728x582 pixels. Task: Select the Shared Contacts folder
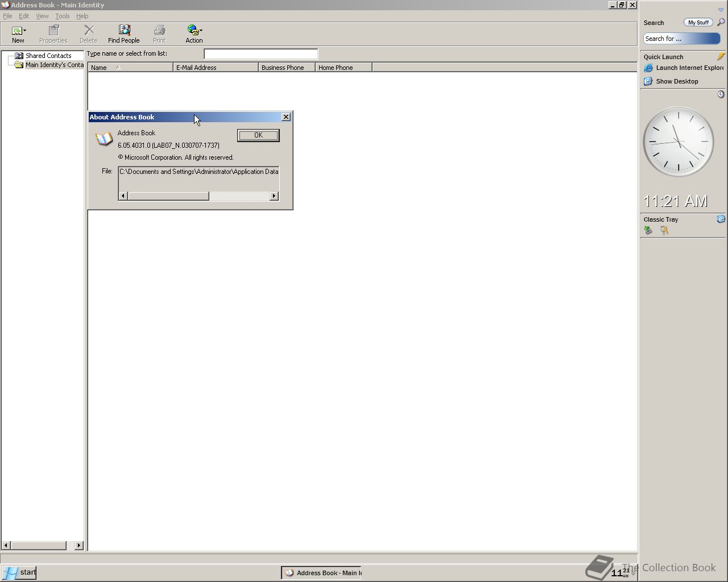tap(48, 56)
